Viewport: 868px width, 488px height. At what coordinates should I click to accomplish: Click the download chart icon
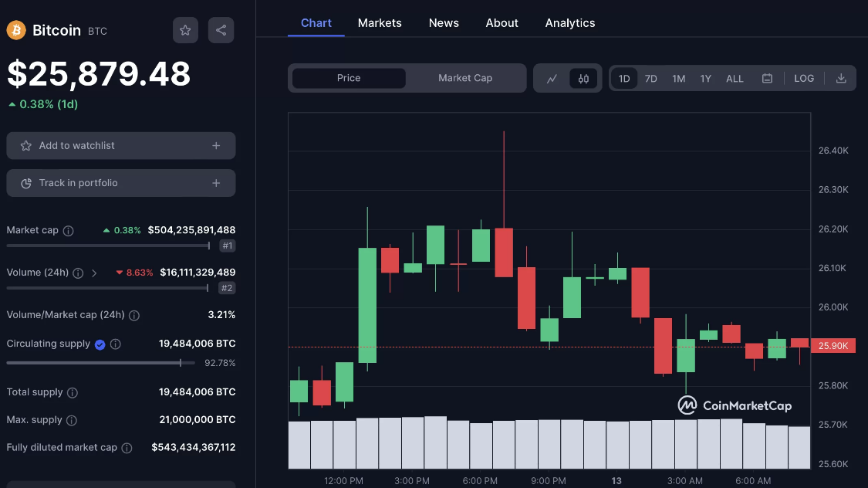pos(840,78)
